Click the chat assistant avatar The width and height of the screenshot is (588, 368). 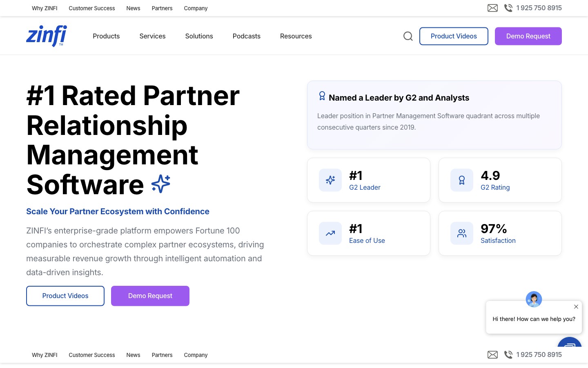(534, 299)
